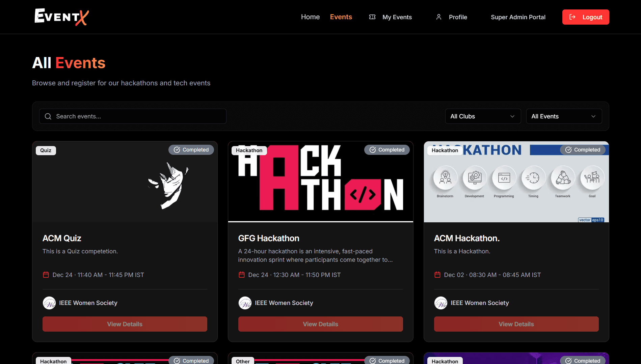Image resolution: width=641 pixels, height=364 pixels.
Task: Click the person icon beside Profile
Action: coord(439,17)
